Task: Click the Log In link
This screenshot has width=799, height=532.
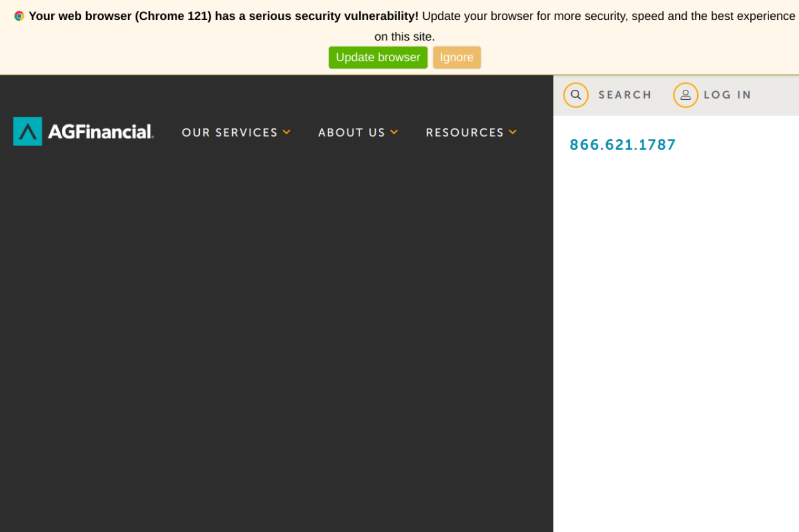Action: [727, 95]
